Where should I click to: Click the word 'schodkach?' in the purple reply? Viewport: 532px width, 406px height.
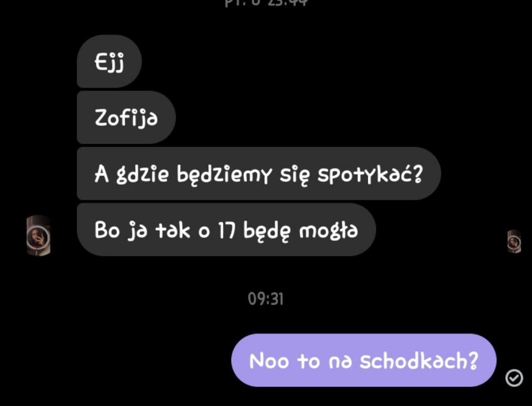point(419,360)
